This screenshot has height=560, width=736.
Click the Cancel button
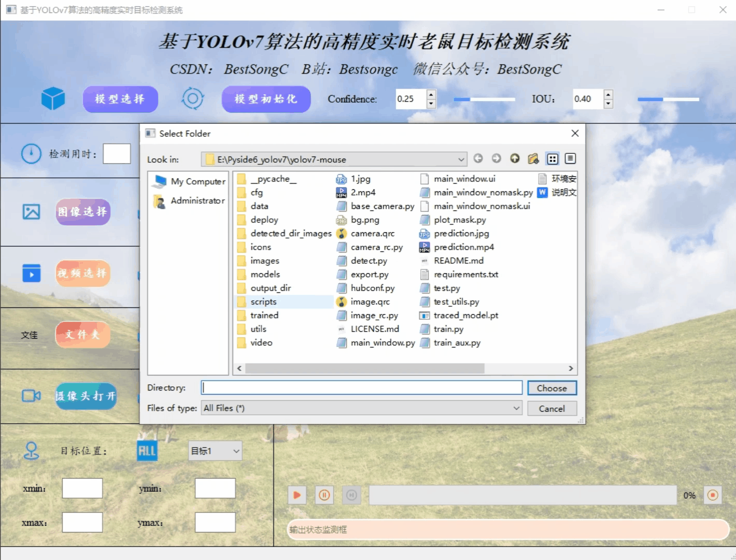[552, 409]
